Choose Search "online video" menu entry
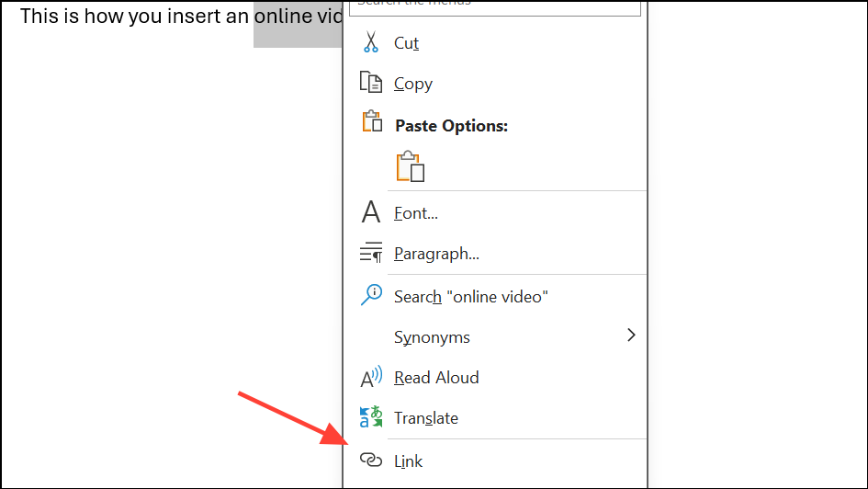Viewport: 868px width, 489px height. click(470, 297)
